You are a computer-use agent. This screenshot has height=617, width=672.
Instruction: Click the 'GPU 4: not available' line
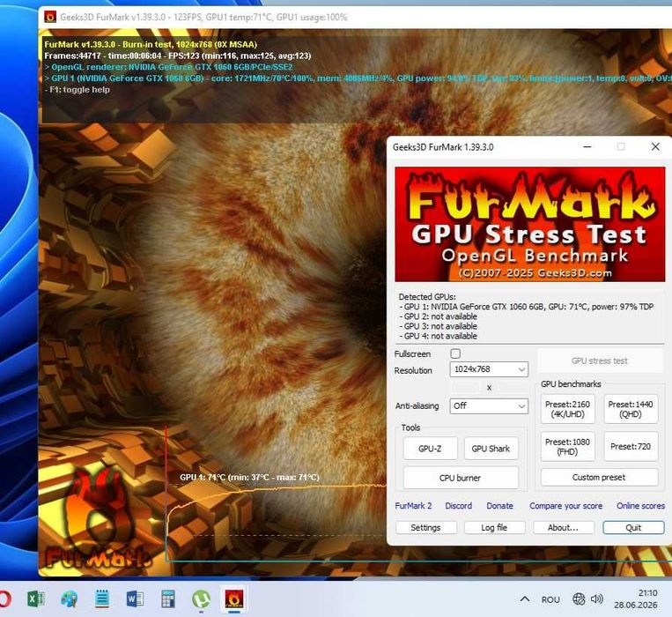pyautogui.click(x=438, y=336)
